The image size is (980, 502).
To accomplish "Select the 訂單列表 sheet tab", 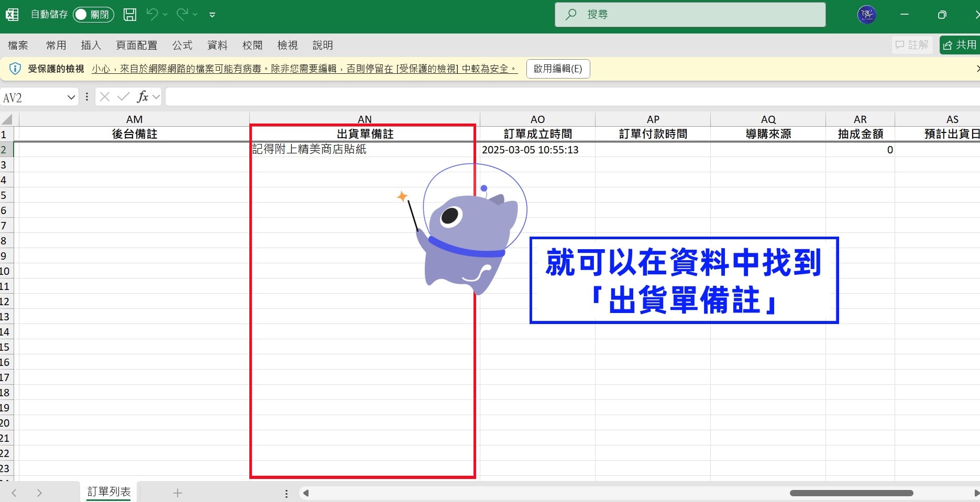I will (x=109, y=492).
